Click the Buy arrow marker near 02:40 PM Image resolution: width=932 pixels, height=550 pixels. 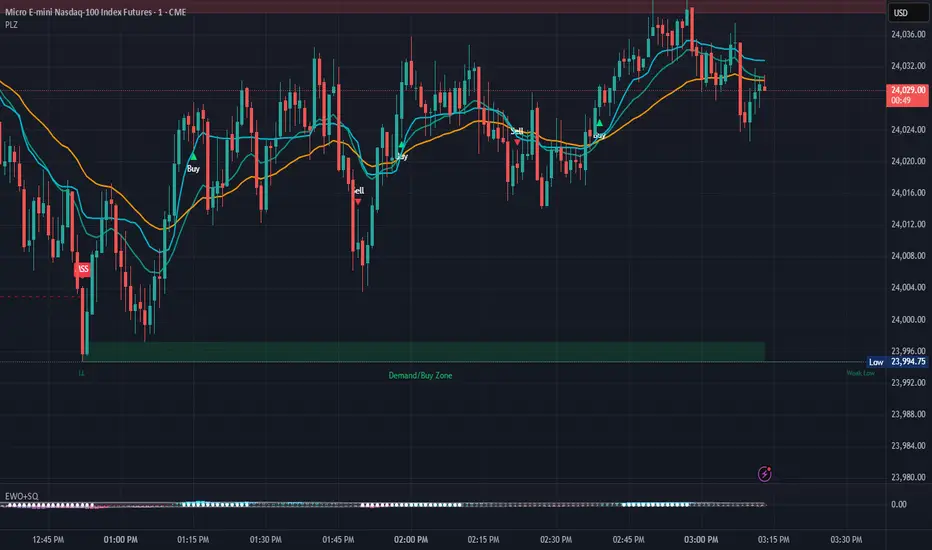tap(598, 123)
